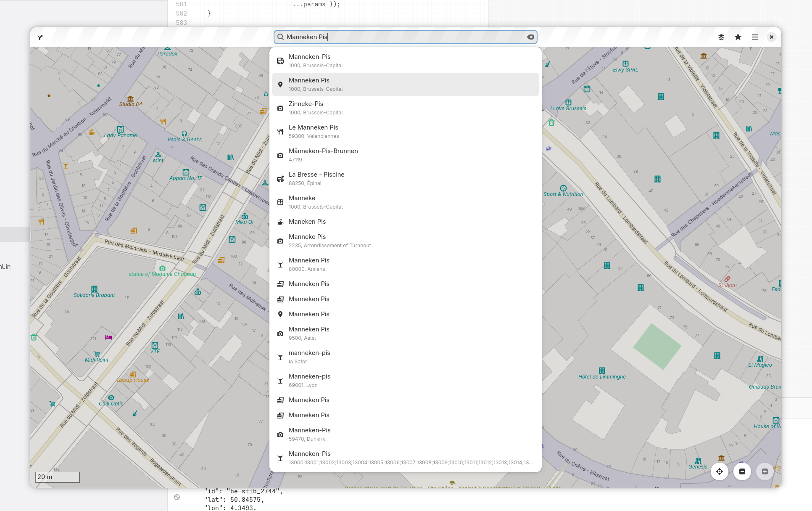Select Manneken Pis in Aalst
Screen dimensions: 812x511
[x=405, y=334]
